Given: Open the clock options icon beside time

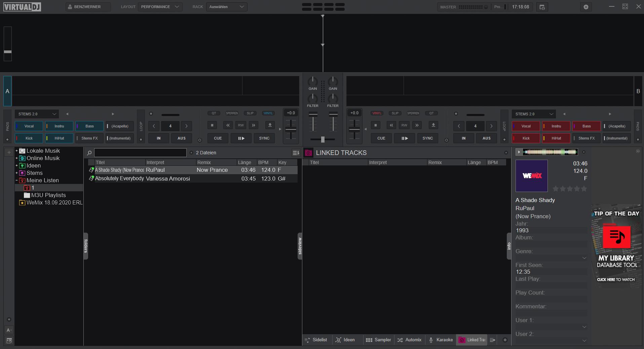Looking at the screenshot, I should 542,7.
